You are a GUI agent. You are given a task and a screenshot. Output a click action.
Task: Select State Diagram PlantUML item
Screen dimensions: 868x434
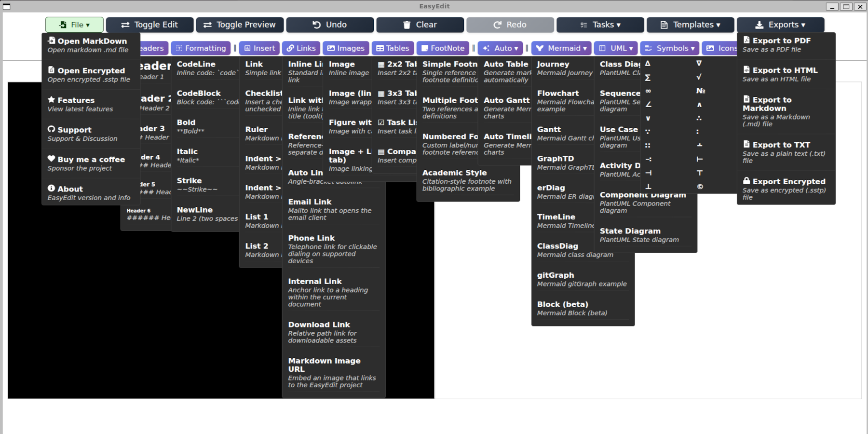pos(645,235)
